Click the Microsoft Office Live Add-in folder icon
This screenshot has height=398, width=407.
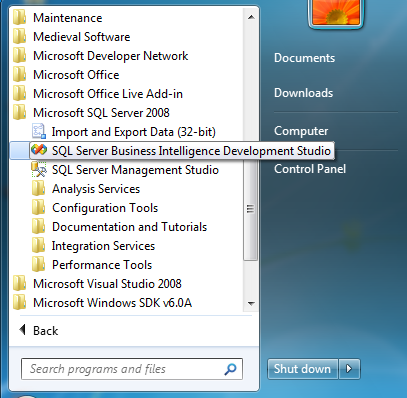19,94
